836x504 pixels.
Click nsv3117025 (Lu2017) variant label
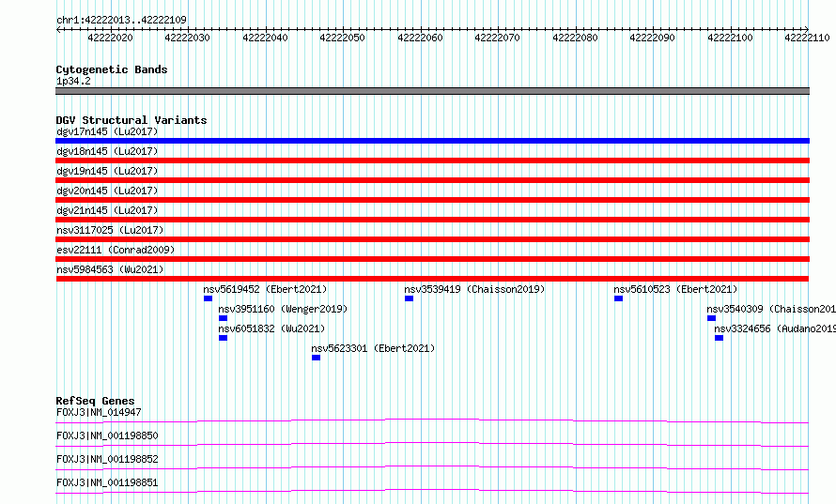(x=110, y=230)
